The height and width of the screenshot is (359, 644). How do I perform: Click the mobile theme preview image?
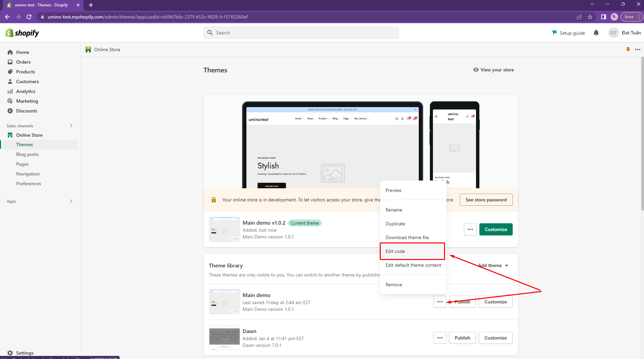[454, 145]
